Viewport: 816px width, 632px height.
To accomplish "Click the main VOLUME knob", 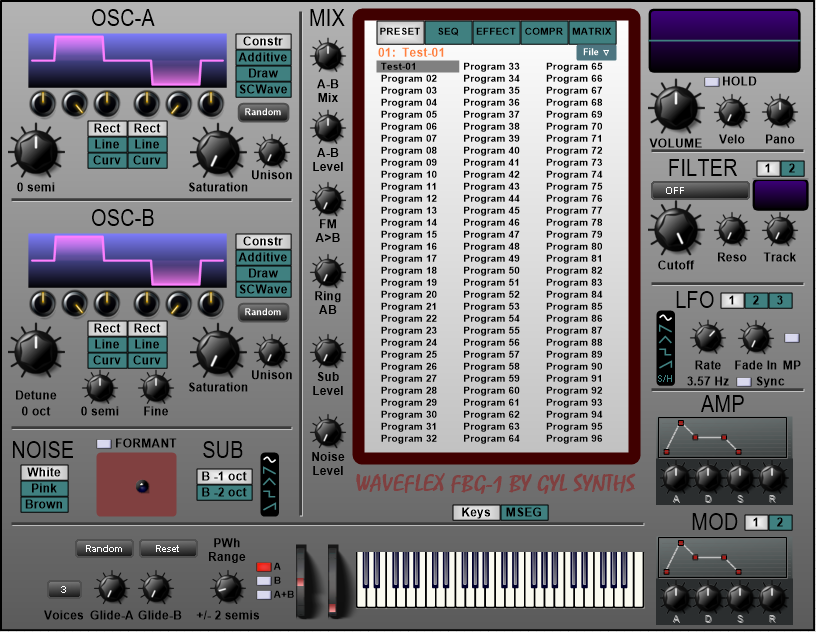I will (676, 108).
